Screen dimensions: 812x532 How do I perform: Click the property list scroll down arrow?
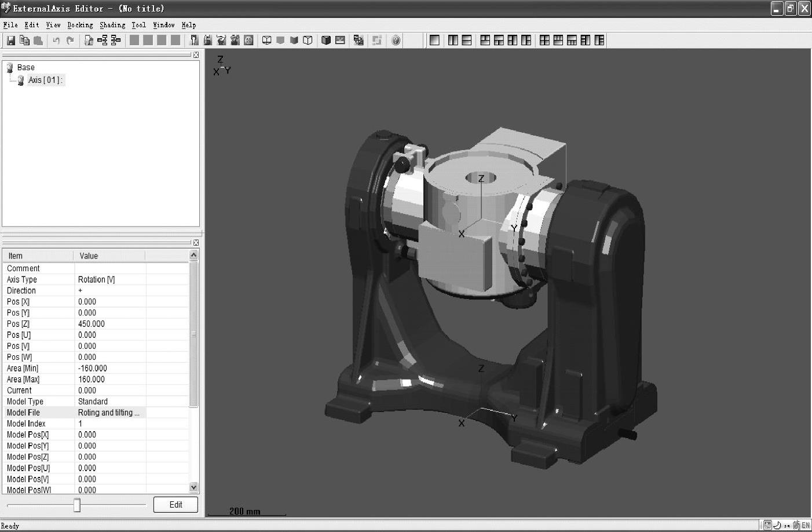[193, 487]
